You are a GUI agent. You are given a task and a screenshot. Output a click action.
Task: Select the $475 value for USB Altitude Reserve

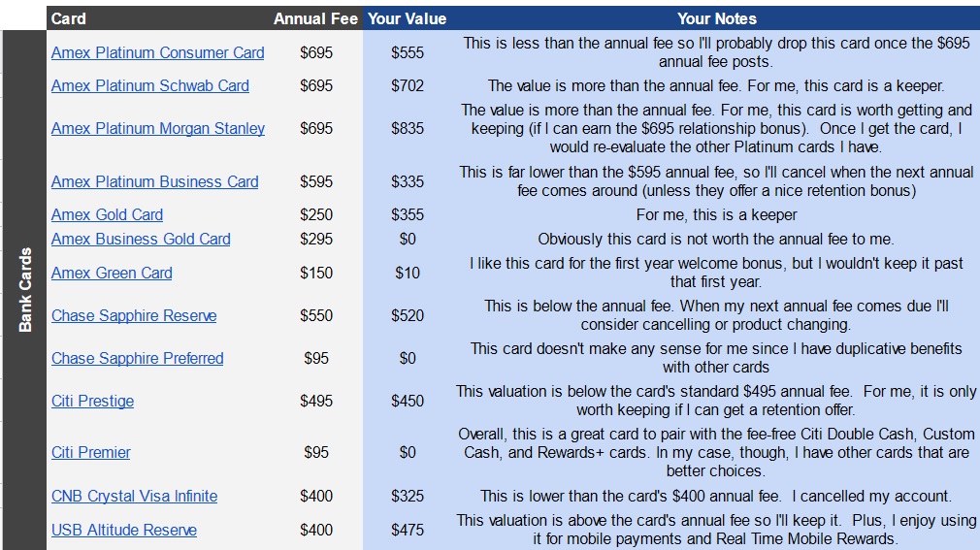[x=408, y=530]
